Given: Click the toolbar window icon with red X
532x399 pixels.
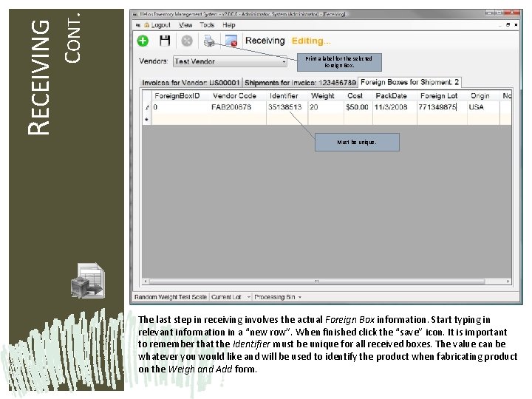Looking at the screenshot, I should tap(231, 41).
